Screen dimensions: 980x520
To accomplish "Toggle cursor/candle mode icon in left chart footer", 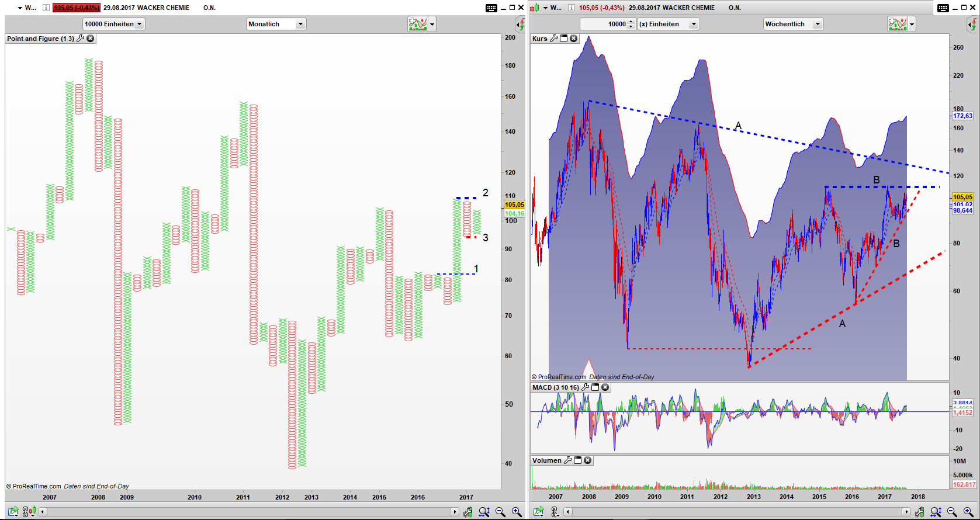I will 28,512.
